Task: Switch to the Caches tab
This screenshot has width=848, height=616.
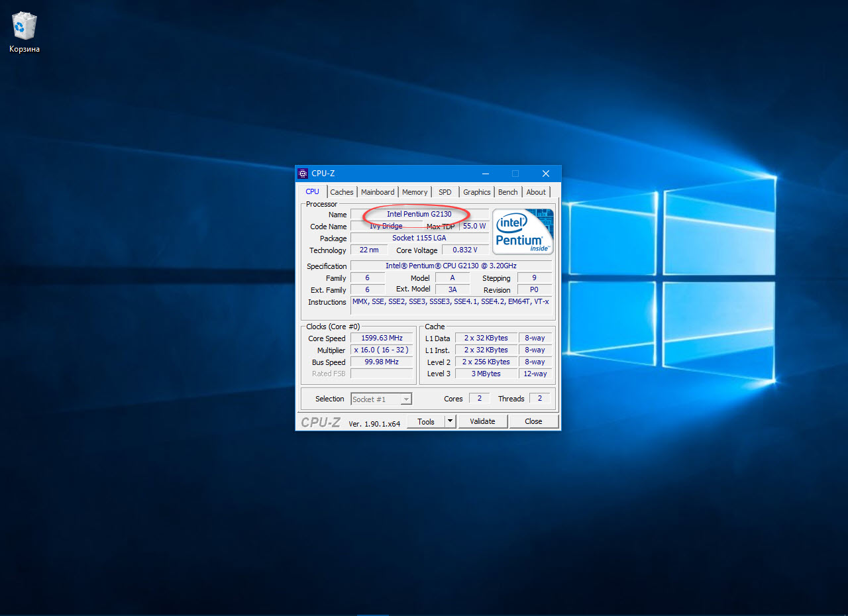Action: click(342, 192)
